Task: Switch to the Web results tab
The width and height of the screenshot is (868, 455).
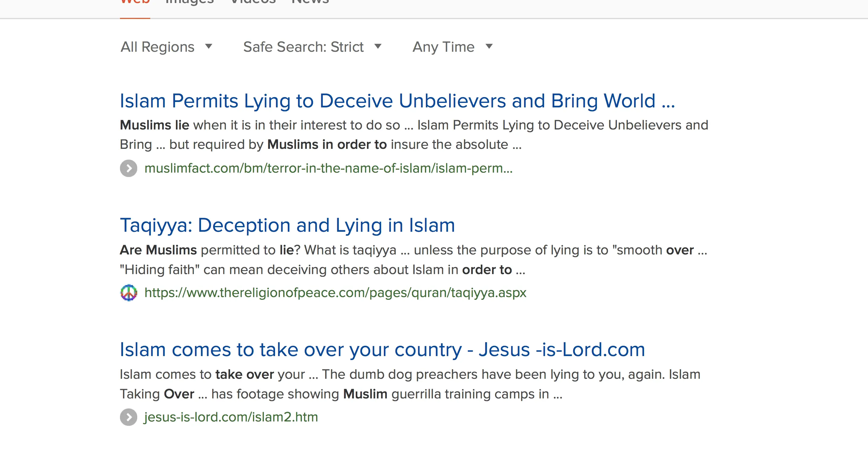Action: [x=135, y=2]
